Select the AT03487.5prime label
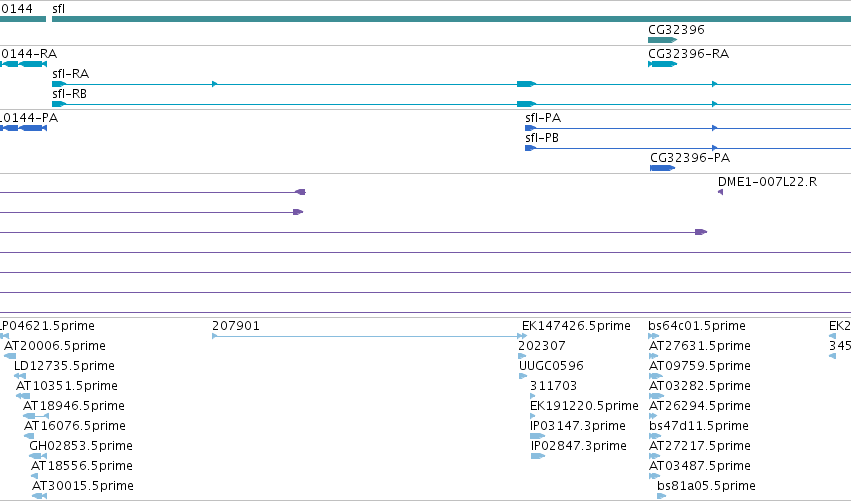Screen dimensions: 851x501 point(700,466)
